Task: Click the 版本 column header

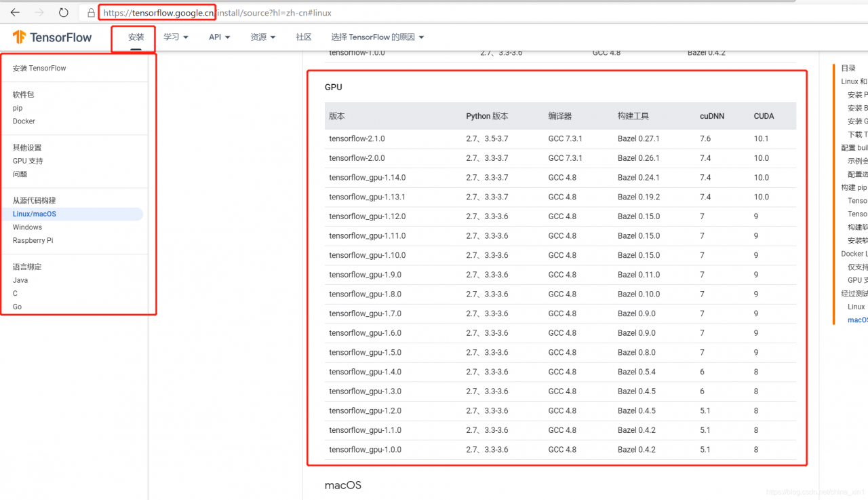Action: pos(337,116)
